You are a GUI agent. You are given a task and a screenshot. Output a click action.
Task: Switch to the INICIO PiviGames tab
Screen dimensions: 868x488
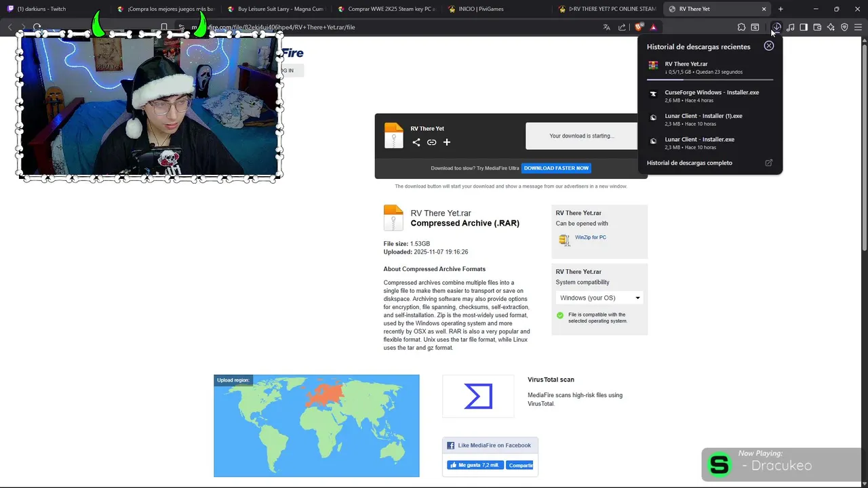coord(497,9)
